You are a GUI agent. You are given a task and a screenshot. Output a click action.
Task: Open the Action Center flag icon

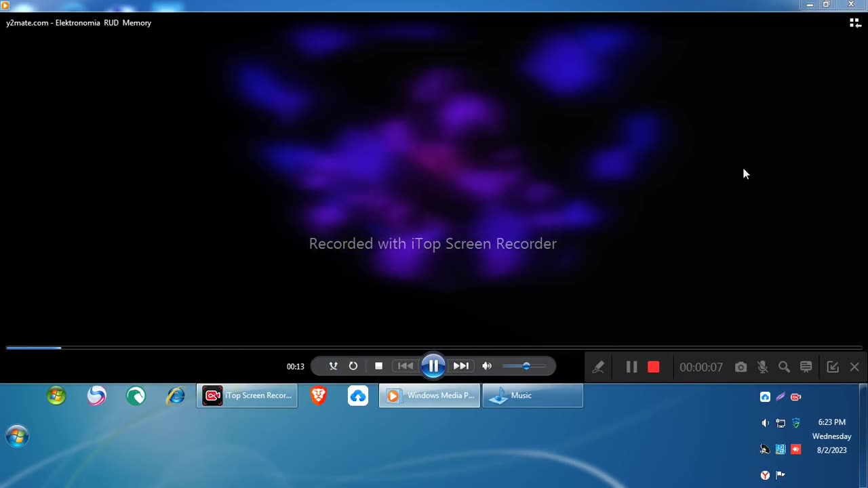point(781,475)
